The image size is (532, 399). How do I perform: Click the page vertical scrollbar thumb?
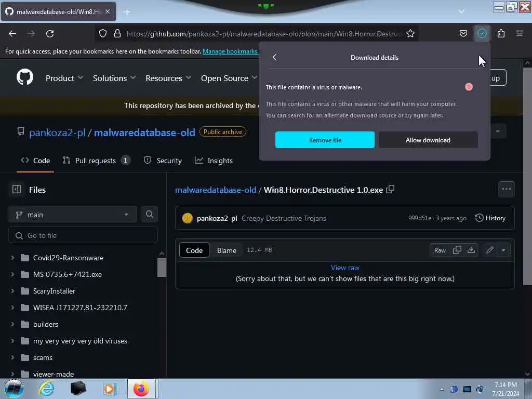point(527,177)
